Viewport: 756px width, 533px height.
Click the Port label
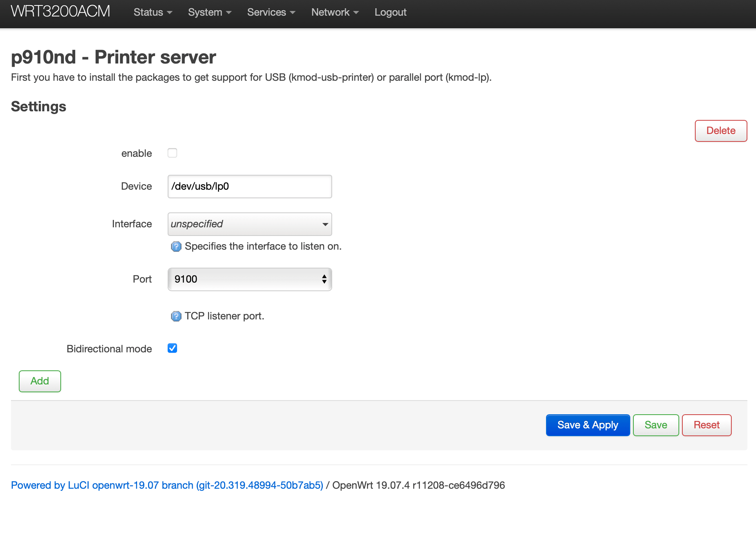tap(142, 279)
